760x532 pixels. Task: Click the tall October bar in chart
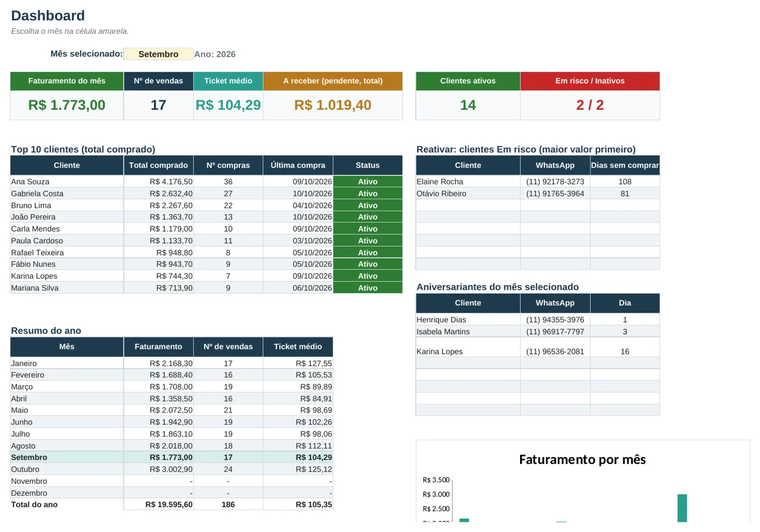[682, 508]
